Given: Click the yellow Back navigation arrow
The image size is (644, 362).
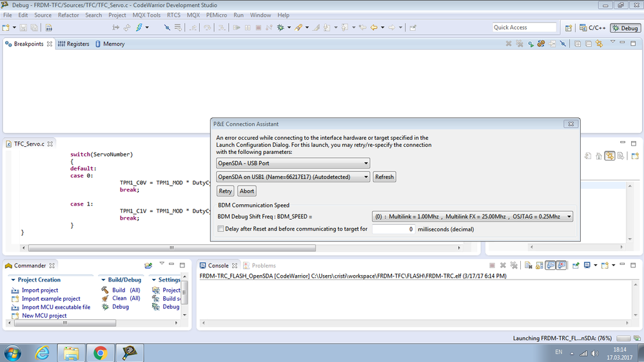Looking at the screenshot, I should tap(374, 28).
